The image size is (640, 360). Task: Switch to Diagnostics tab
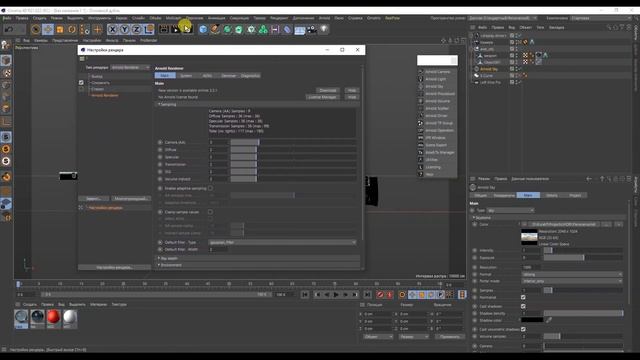(250, 76)
